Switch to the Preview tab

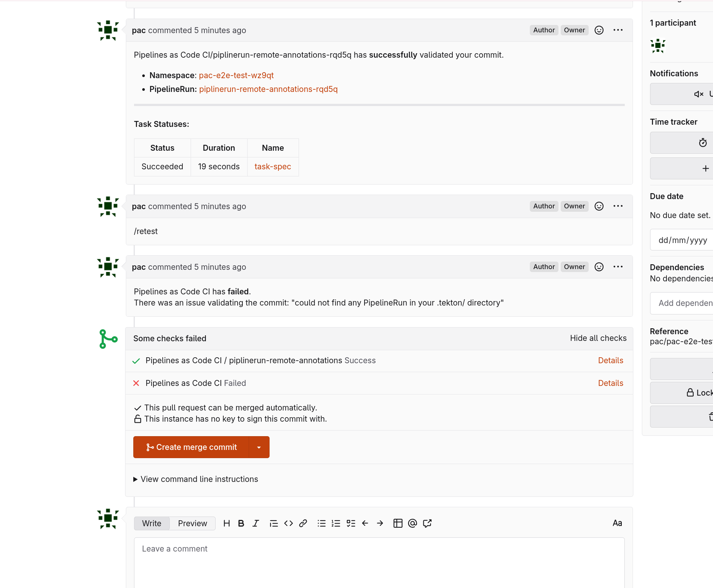click(192, 523)
